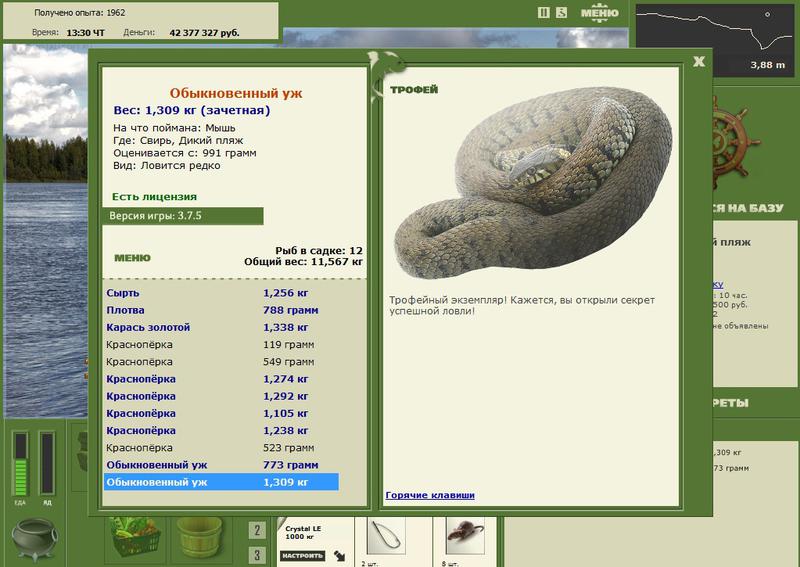Click the arrow icon beside НАСТРОИТЬ
The width and height of the screenshot is (800, 567).
pos(339,556)
